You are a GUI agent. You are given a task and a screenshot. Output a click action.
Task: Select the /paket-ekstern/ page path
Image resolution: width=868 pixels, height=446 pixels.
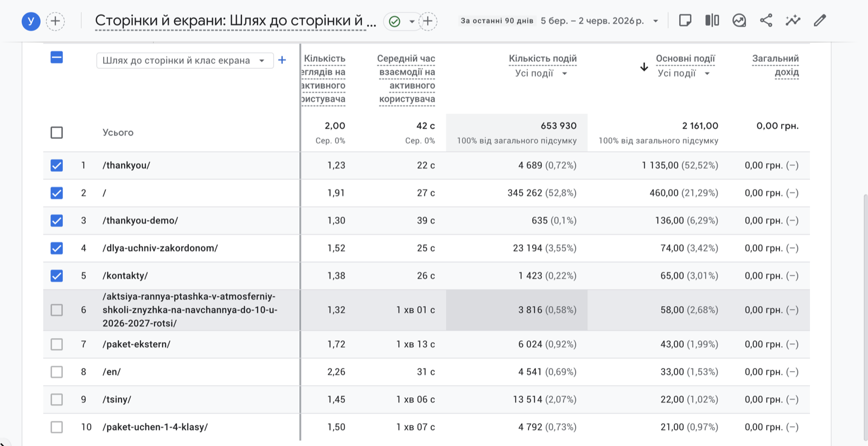point(136,344)
